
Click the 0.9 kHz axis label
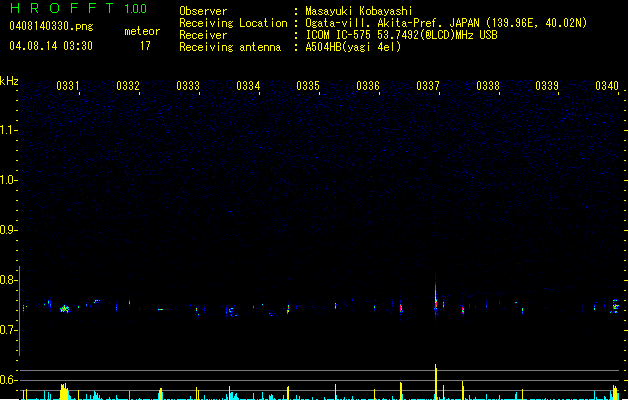[x=7, y=230]
